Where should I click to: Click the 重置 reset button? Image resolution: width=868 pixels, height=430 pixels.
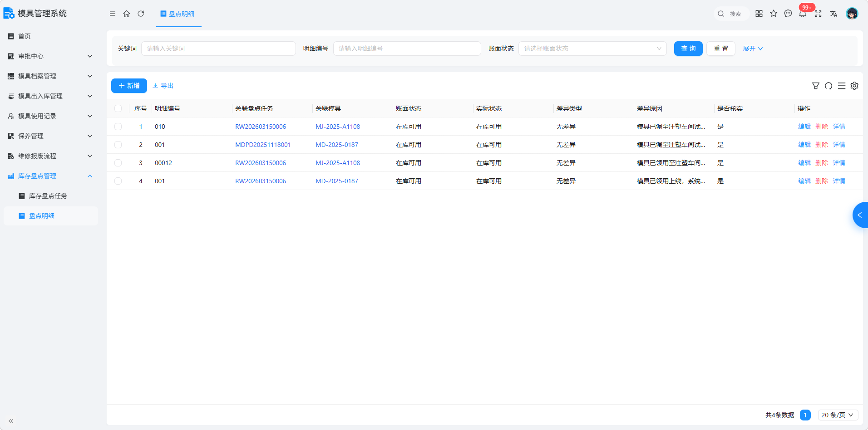[x=721, y=49]
